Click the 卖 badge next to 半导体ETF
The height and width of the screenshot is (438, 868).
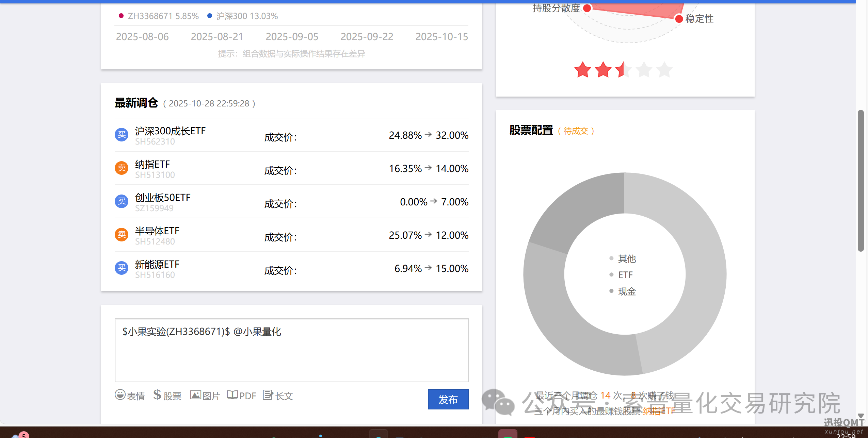tap(121, 234)
